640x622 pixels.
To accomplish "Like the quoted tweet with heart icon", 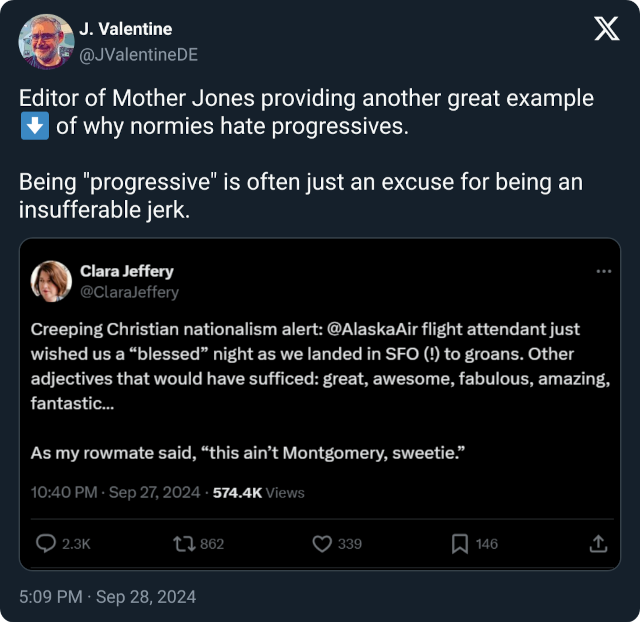I will 322,544.
